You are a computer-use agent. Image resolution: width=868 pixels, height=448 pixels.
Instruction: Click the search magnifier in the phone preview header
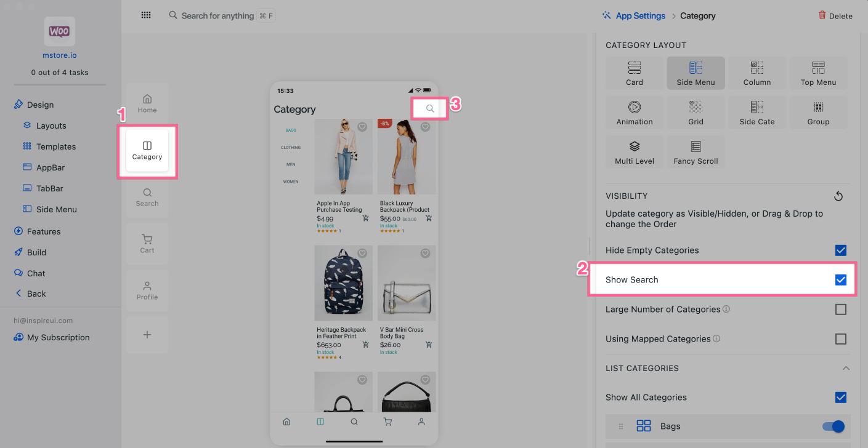pos(430,109)
